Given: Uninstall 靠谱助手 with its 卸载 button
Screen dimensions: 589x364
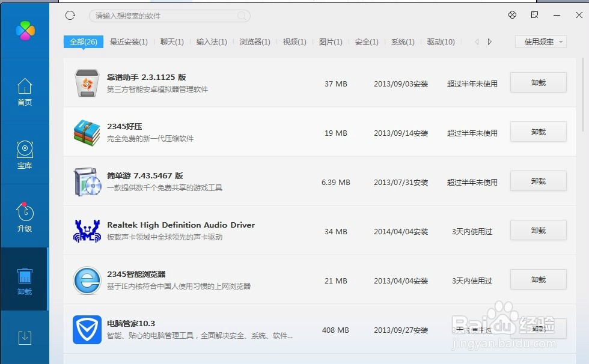Looking at the screenshot, I should pyautogui.click(x=539, y=82).
